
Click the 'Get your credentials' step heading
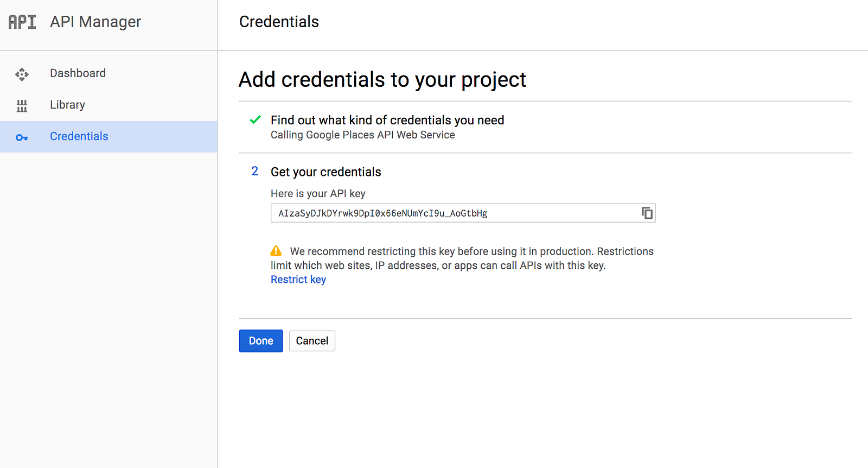(x=325, y=172)
